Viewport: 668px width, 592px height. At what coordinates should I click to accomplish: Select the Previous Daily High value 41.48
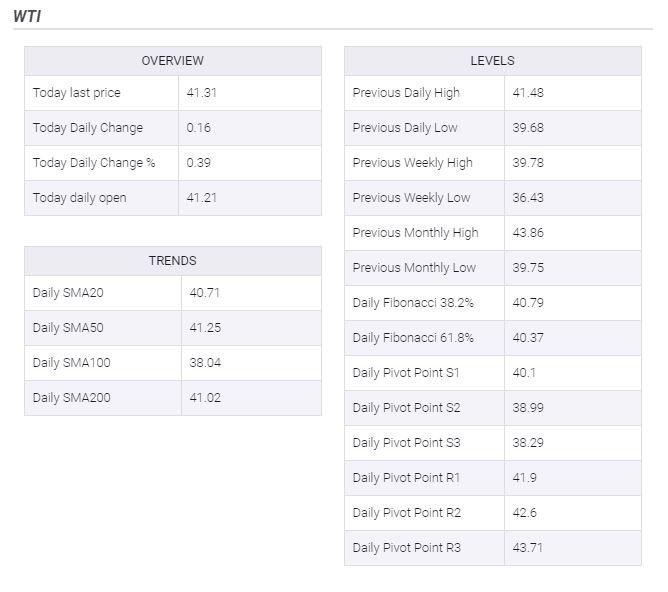[528, 93]
